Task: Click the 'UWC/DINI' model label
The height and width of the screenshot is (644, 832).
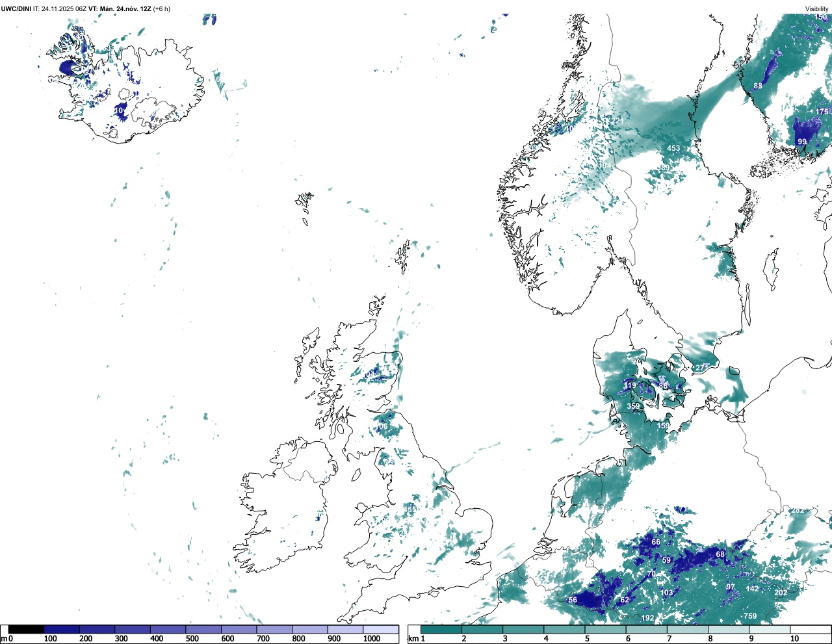Action: click(x=16, y=9)
